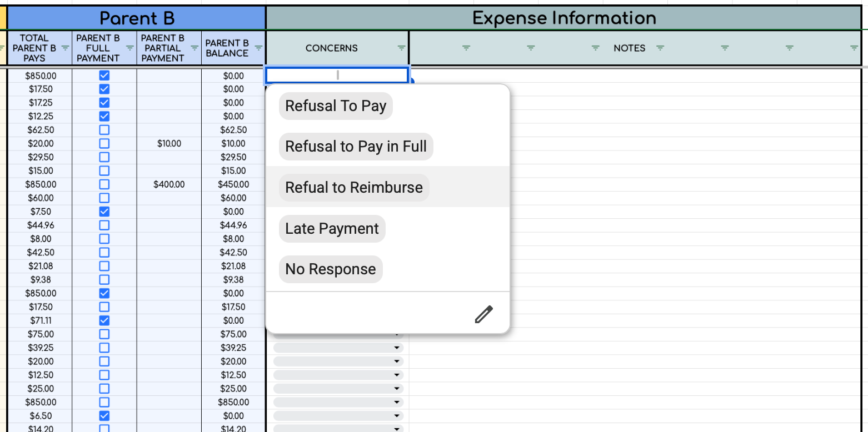This screenshot has height=432, width=868.
Task: Click the CONCERNS column header label
Action: [x=332, y=48]
